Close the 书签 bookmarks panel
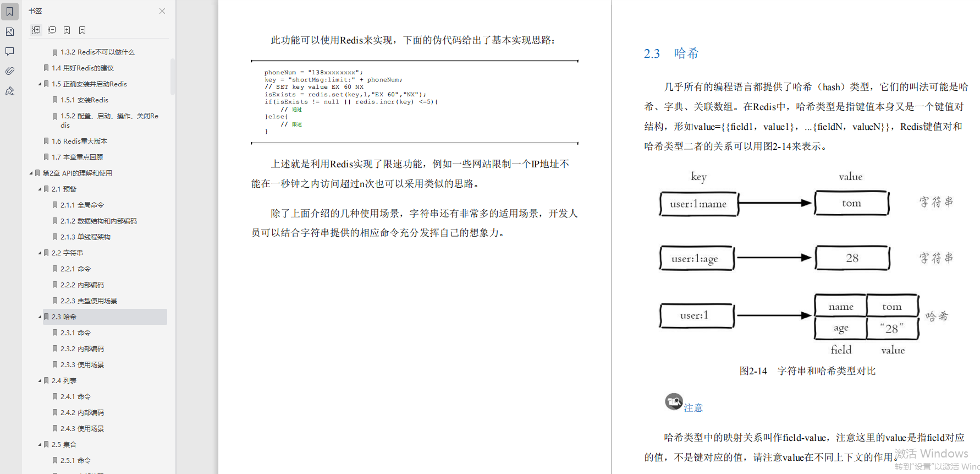This screenshot has width=980, height=474. 162,11
